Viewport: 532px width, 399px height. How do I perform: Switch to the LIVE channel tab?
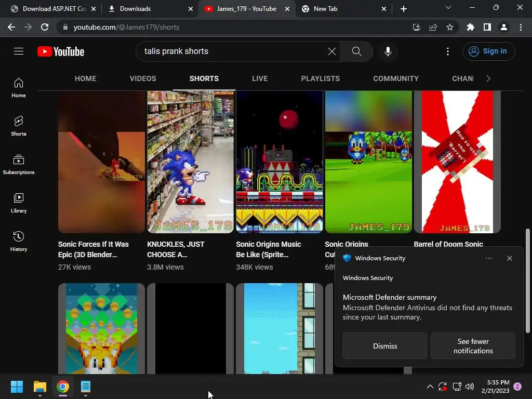[260, 79]
